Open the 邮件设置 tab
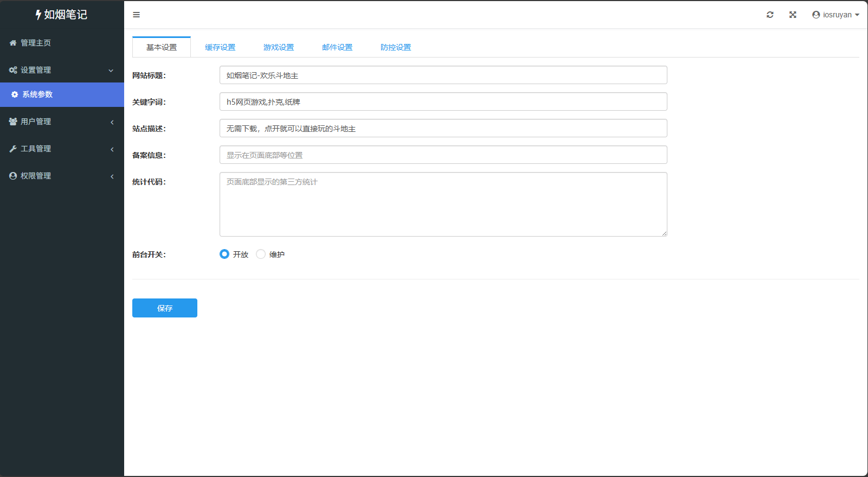868x477 pixels. [337, 47]
